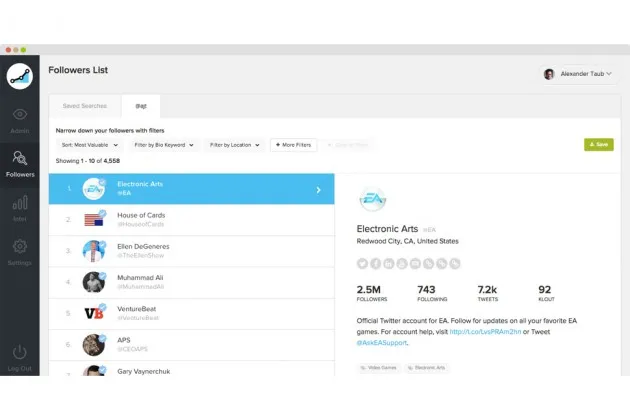Open the Filter by Bio Keyword dropdown

click(164, 145)
